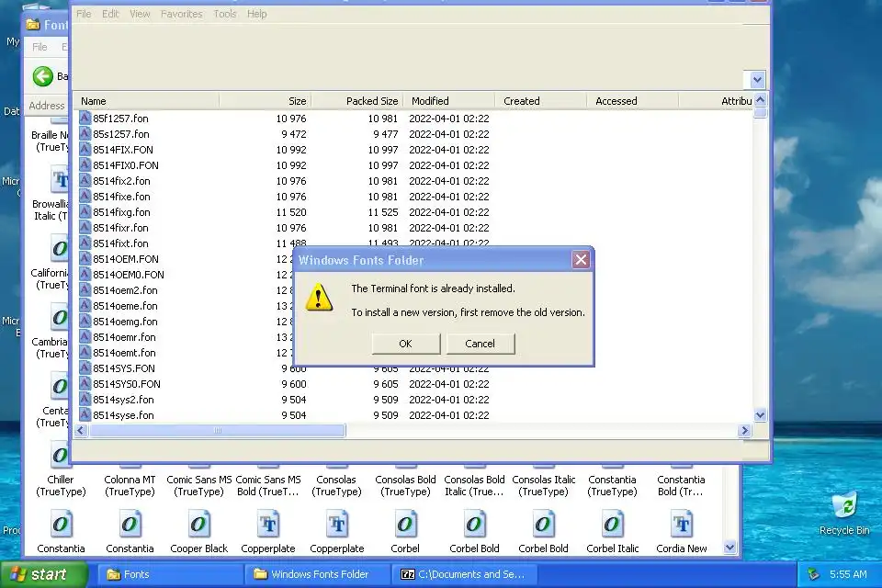Viewport: 882px width, 588px height.
Task: Select the Copperplate font icon left of Corbel
Action: (x=337, y=524)
